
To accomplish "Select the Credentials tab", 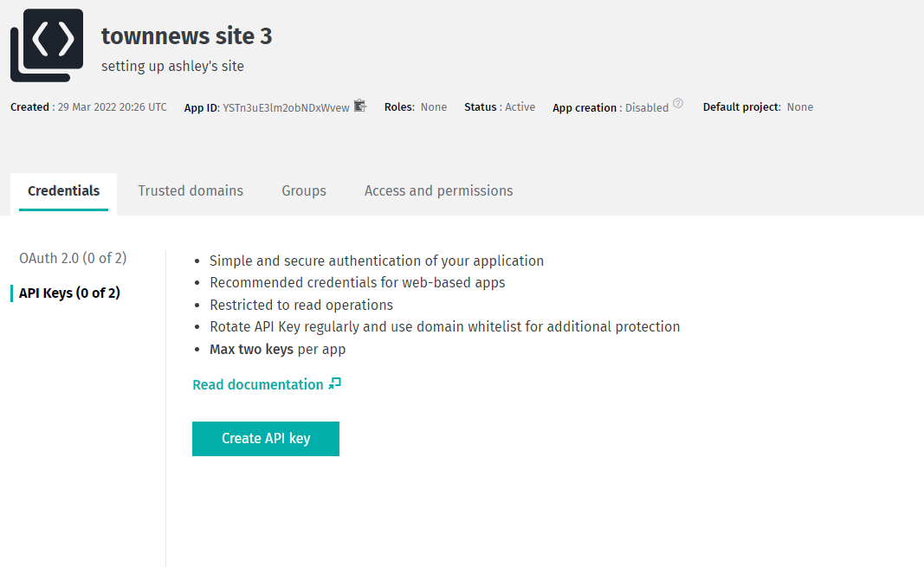I will point(63,190).
